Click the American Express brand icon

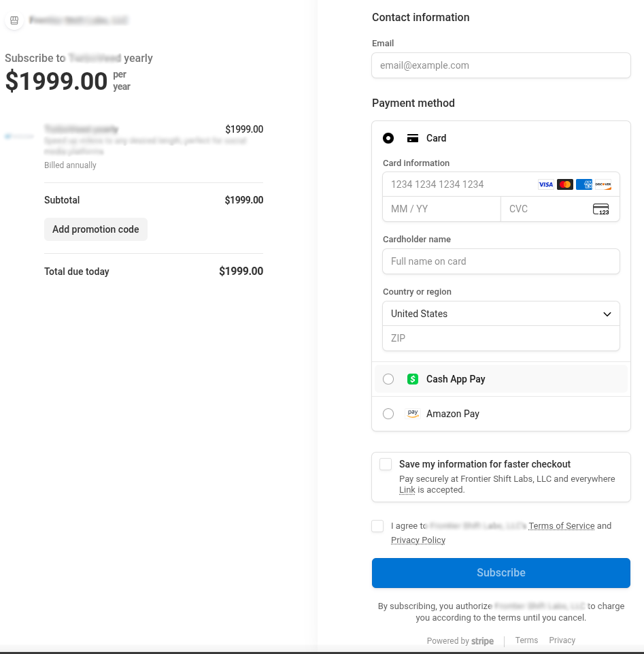coord(583,184)
